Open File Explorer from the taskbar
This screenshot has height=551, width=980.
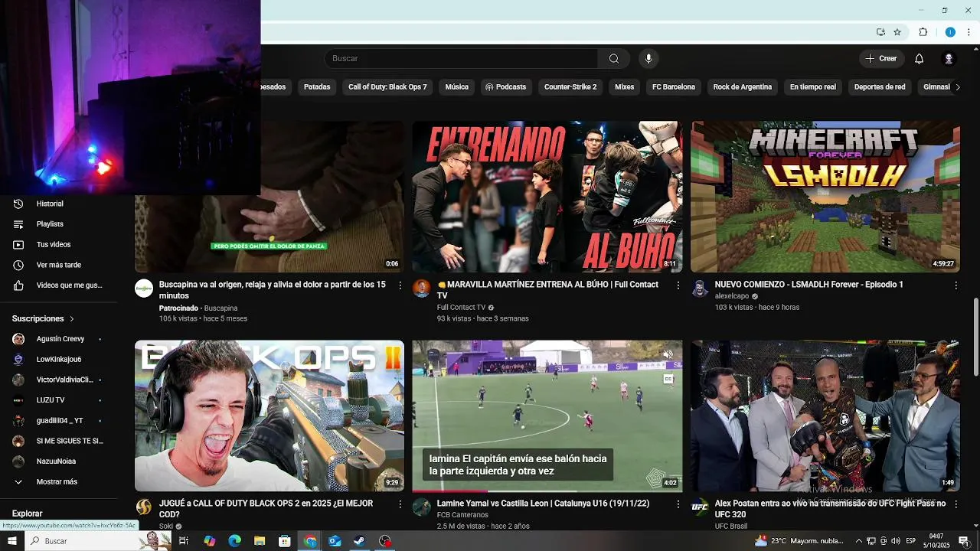click(x=260, y=541)
